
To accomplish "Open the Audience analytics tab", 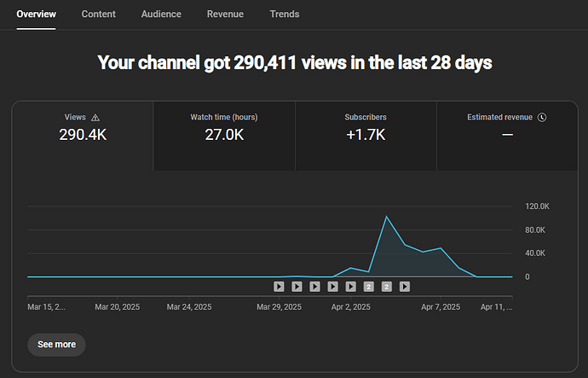I will [x=161, y=15].
